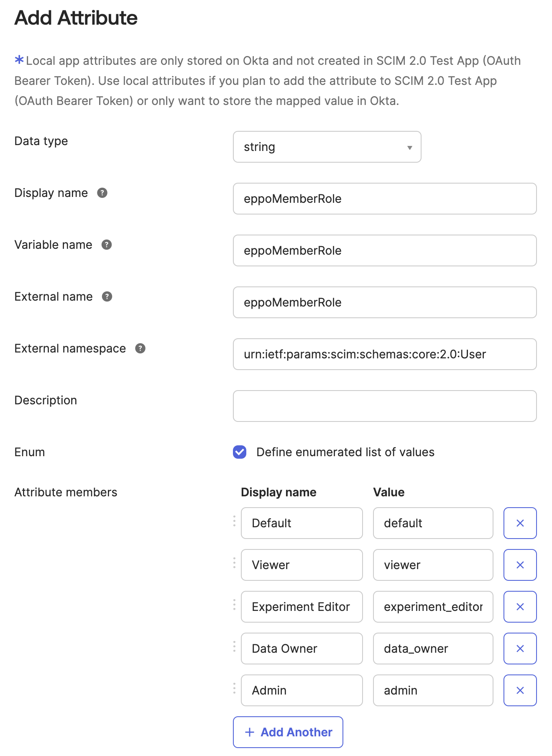Edit the admin value field
This screenshot has height=756, width=552.
pyautogui.click(x=433, y=690)
